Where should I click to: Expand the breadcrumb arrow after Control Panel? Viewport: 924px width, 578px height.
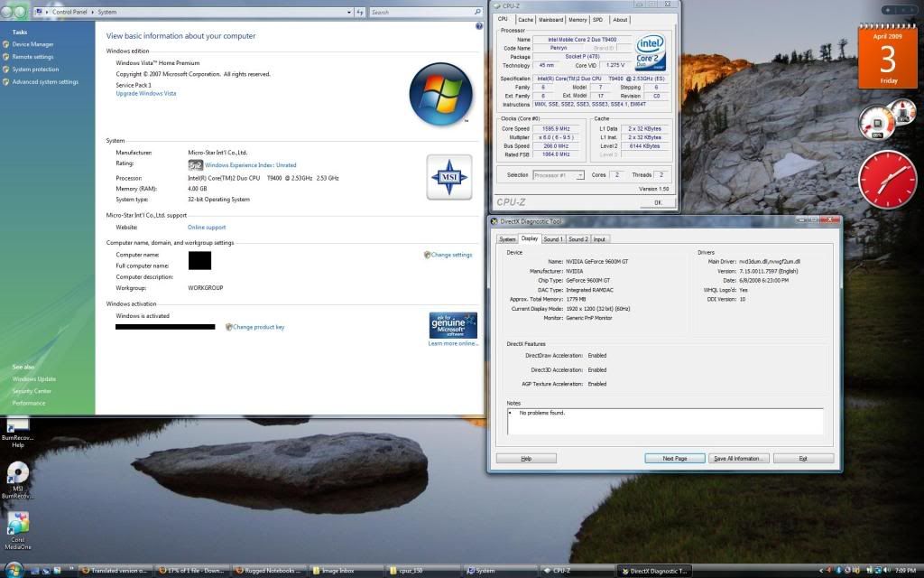point(91,12)
